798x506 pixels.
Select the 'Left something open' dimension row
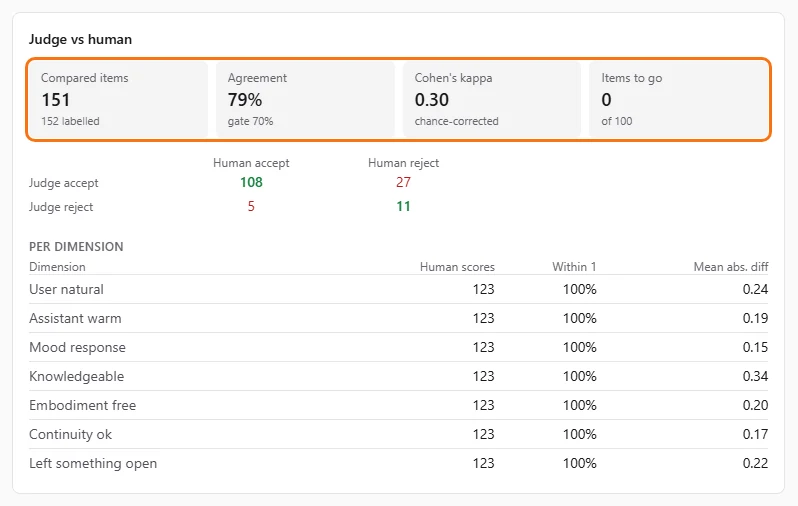(x=398, y=463)
